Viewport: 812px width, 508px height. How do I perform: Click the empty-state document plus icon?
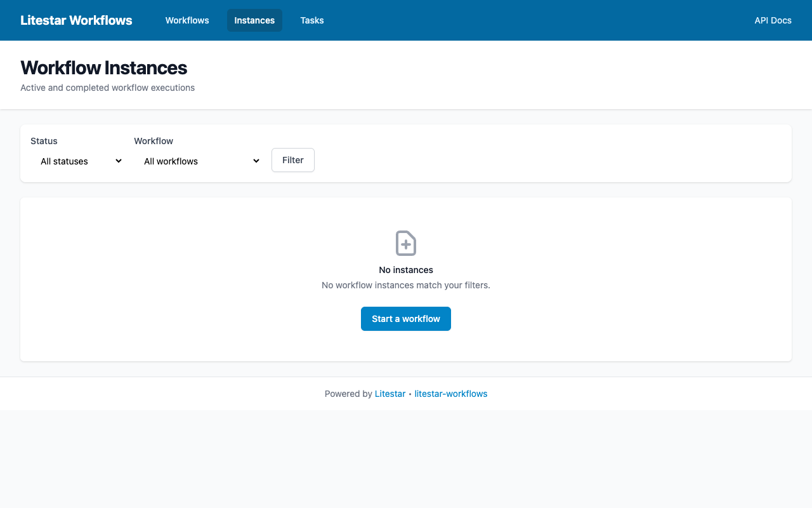(x=406, y=243)
